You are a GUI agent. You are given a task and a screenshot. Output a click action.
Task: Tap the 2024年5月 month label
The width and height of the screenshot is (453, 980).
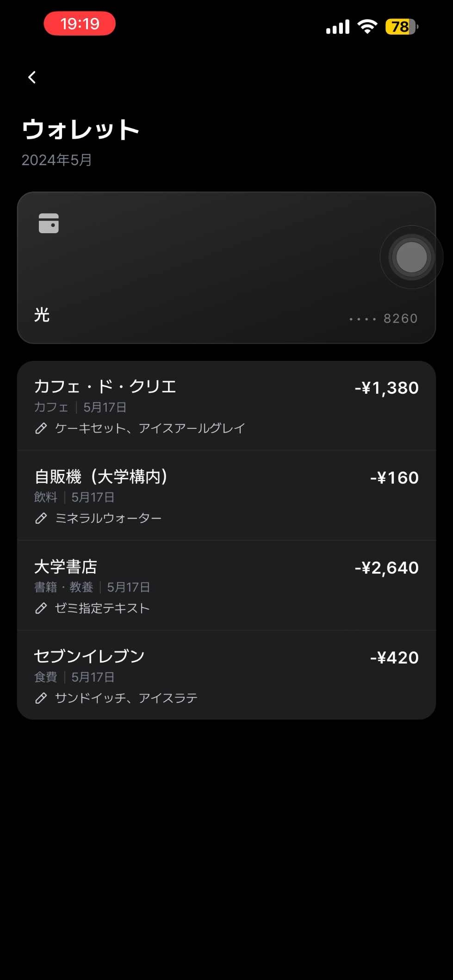point(56,160)
